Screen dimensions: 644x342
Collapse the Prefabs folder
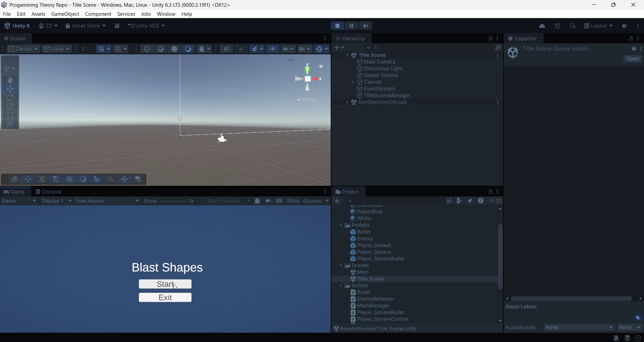click(x=341, y=225)
